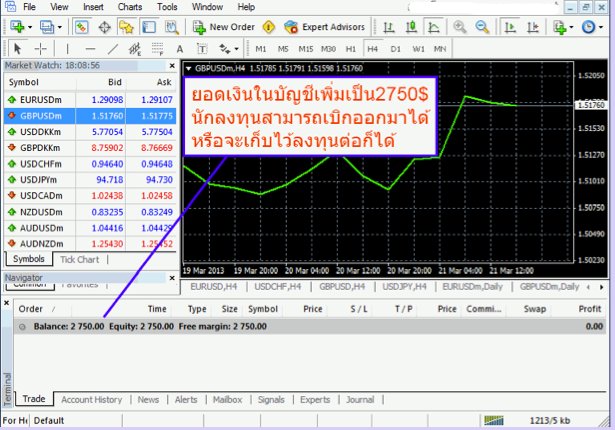Open the Profiles dropdown arrow
615x430 pixels.
coord(60,27)
